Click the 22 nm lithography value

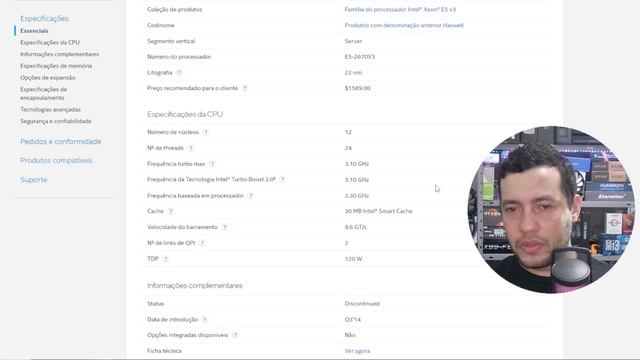[x=353, y=73]
